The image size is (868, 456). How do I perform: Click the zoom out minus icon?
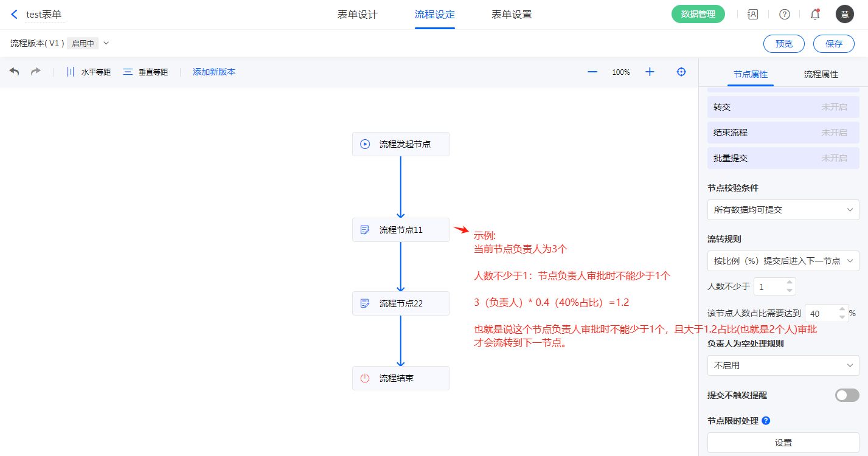[592, 72]
